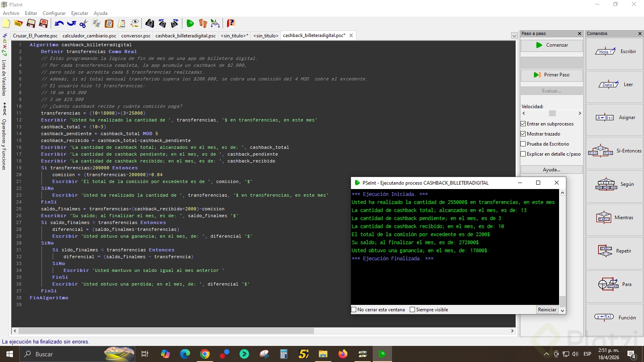Disable the Mostrar trazado checkbox

point(523,134)
